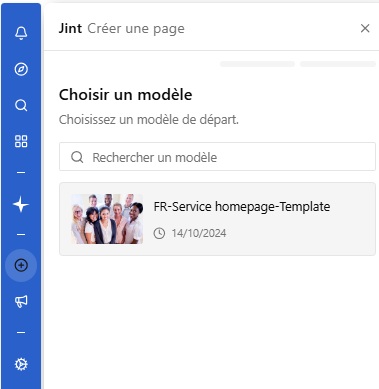379x389 pixels.
Task: Click the Créer une page header text
Action: pyautogui.click(x=136, y=29)
